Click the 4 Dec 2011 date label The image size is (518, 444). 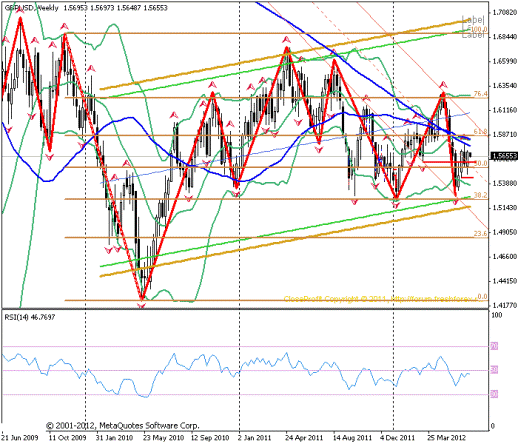pyautogui.click(x=398, y=438)
